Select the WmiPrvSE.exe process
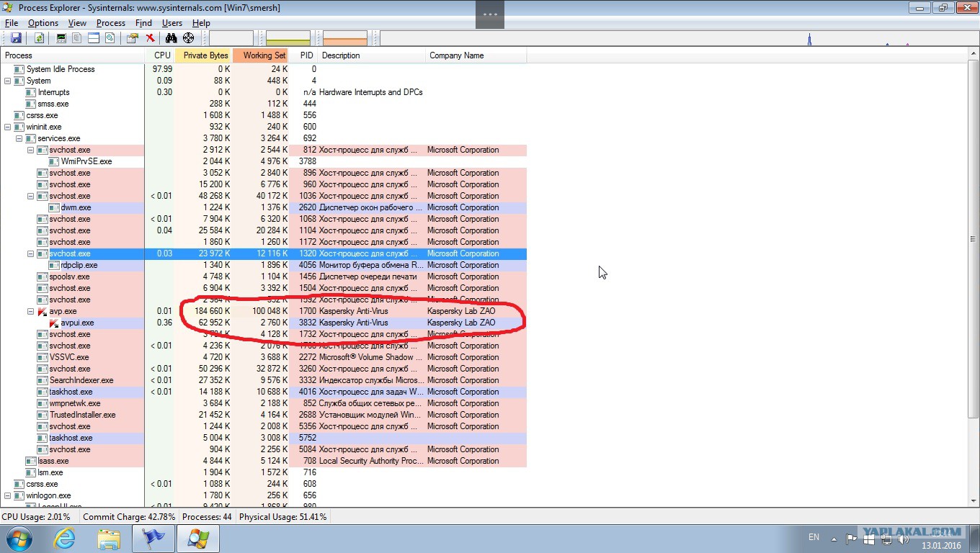Screen dimensions: 980x553 click(x=264, y=161)
